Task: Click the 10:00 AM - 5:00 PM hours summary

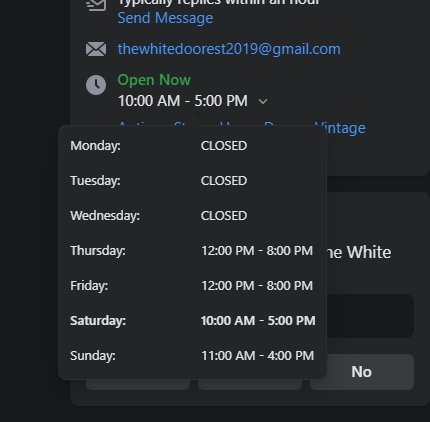Action: coord(183,101)
